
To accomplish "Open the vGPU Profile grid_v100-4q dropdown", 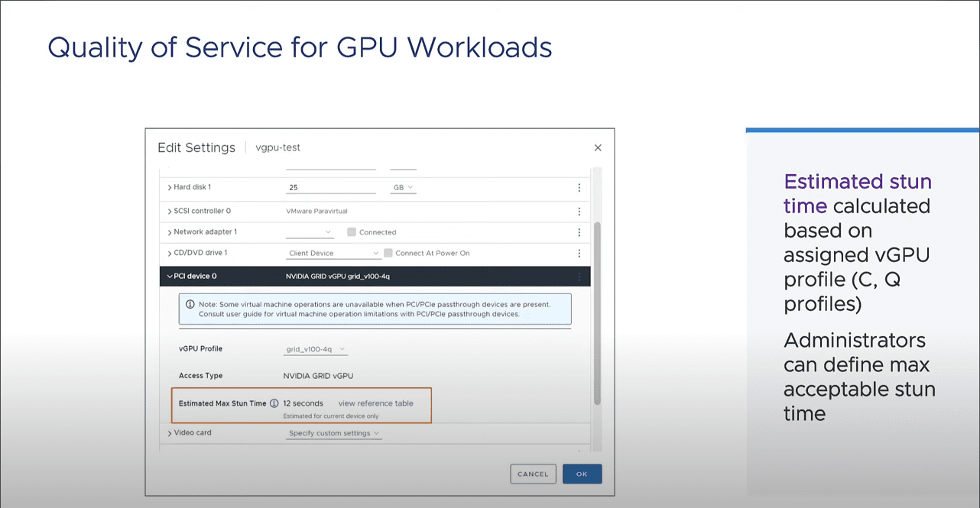I will point(316,349).
